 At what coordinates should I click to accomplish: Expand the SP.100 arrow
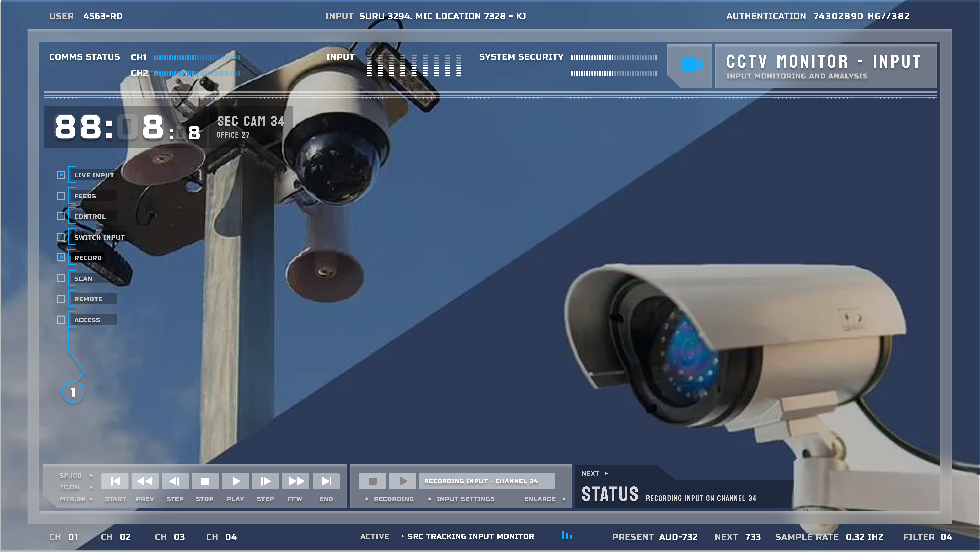(x=91, y=476)
